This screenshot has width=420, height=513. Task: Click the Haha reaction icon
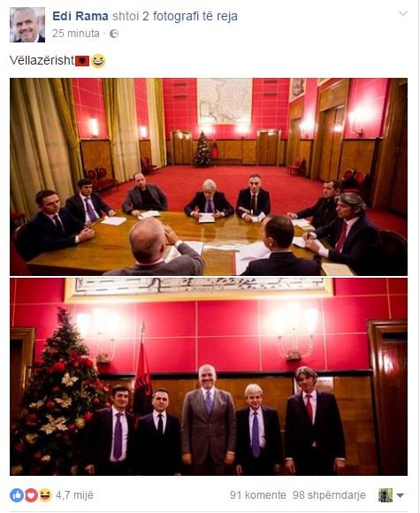45,495
